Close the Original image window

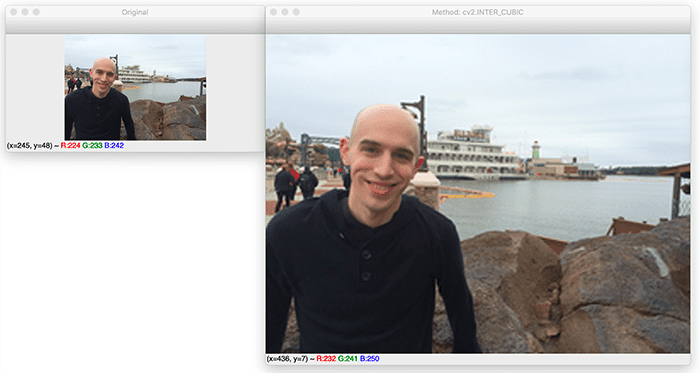tap(13, 12)
